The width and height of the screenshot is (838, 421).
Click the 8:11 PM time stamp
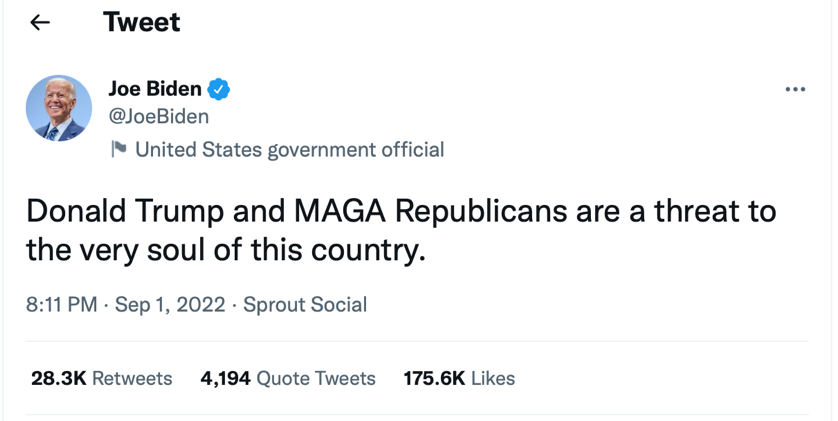61,305
